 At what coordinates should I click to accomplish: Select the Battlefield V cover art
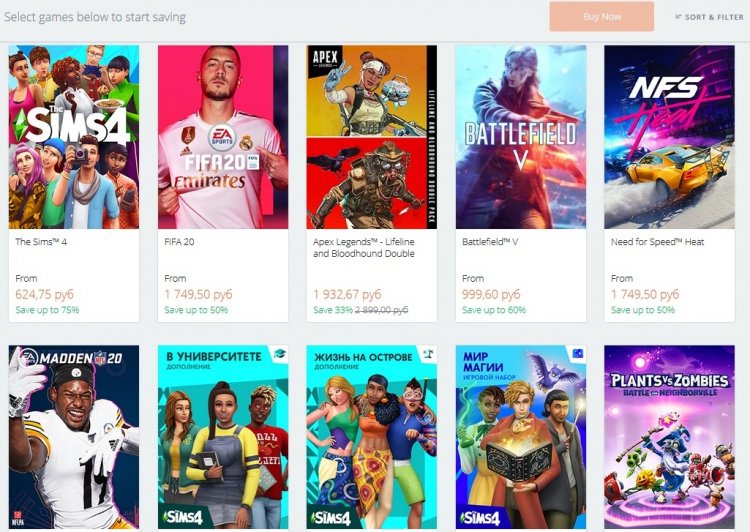tap(521, 137)
